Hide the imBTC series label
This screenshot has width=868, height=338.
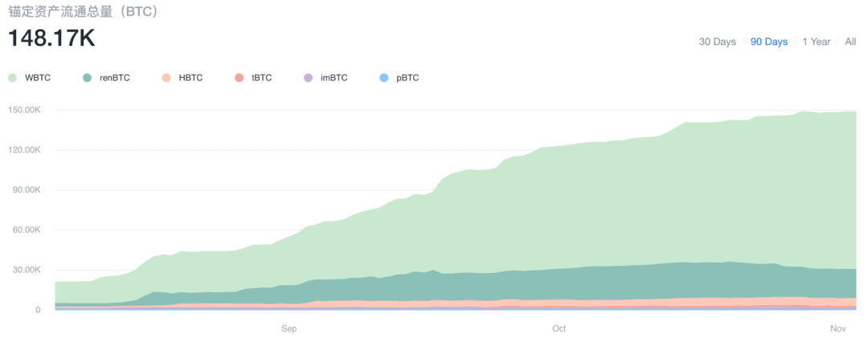point(334,78)
